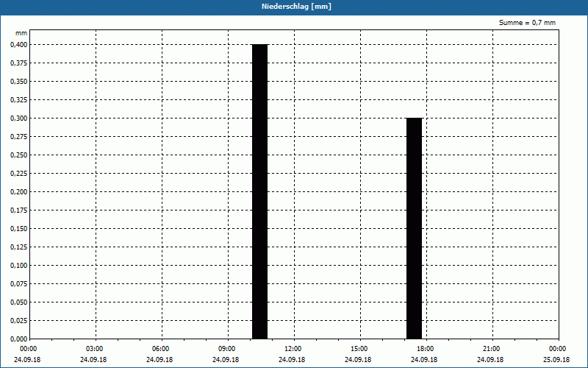Click the 0,025 y-axis value
The width and height of the screenshot is (588, 368).
pyautogui.click(x=19, y=321)
